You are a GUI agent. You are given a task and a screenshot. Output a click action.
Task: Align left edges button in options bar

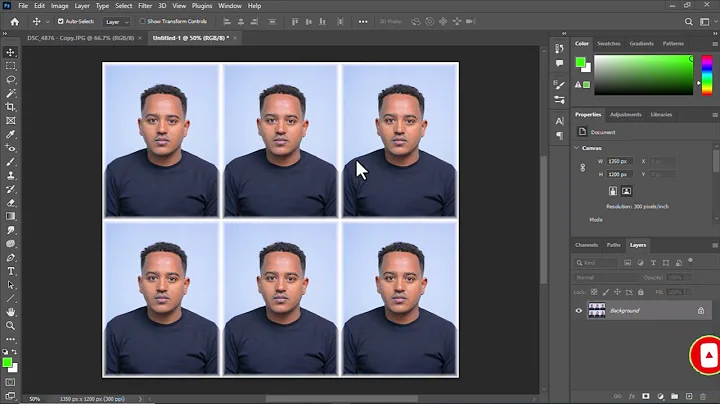click(x=227, y=22)
